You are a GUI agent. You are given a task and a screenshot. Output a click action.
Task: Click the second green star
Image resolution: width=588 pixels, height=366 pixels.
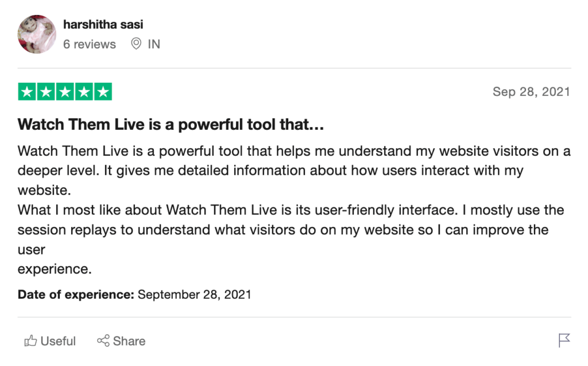coord(46,91)
